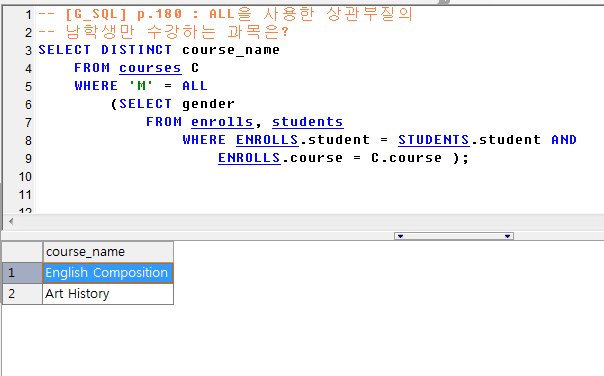
Task: Click the enrolls table name on line 7
Action: [x=222, y=122]
